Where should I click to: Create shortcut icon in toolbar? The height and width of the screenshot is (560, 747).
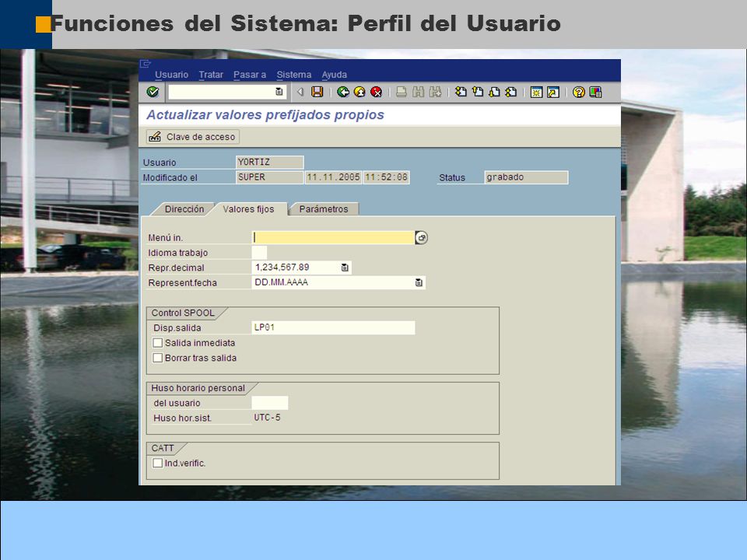553,92
